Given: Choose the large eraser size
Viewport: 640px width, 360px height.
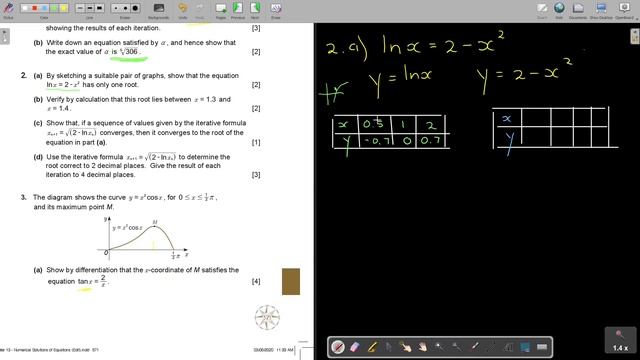Looking at the screenshot, I should [x=135, y=8].
